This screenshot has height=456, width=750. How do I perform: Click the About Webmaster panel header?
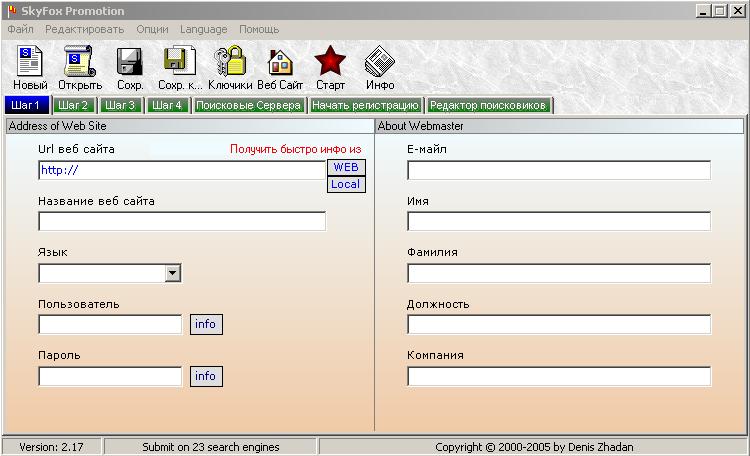tap(559, 126)
